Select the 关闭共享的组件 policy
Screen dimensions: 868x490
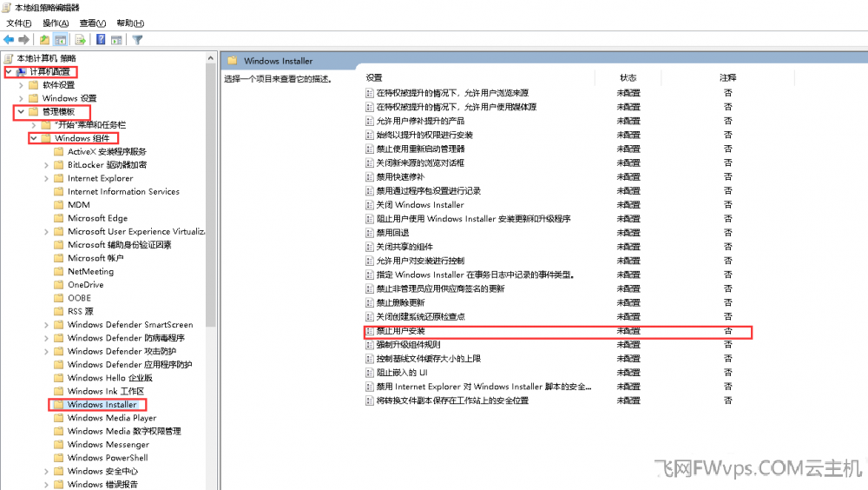point(404,247)
